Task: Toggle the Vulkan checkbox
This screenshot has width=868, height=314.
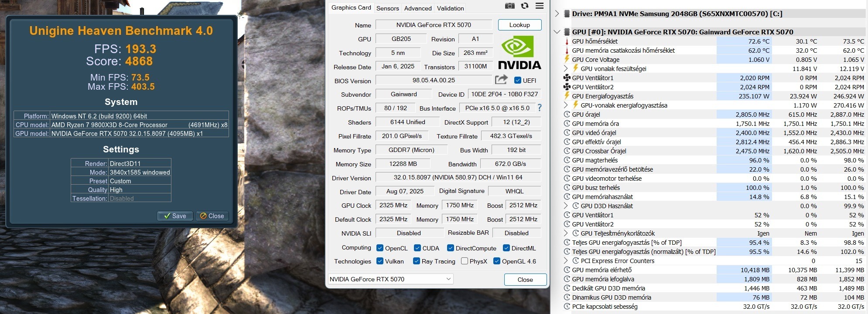Action: 379,261
